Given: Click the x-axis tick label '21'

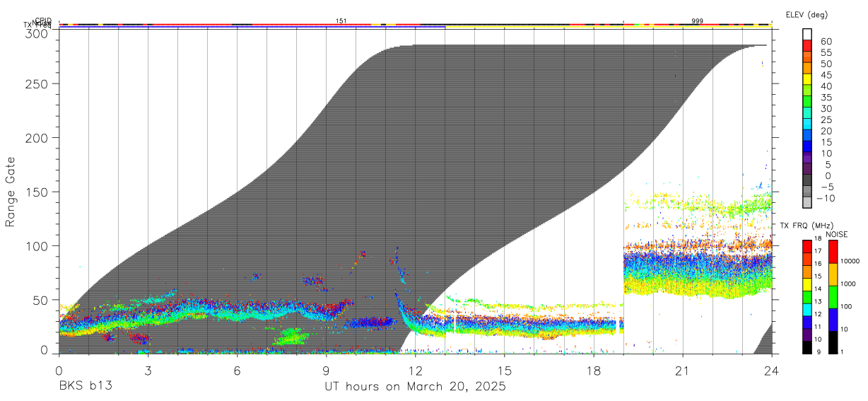Looking at the screenshot, I should pyautogui.click(x=682, y=371).
